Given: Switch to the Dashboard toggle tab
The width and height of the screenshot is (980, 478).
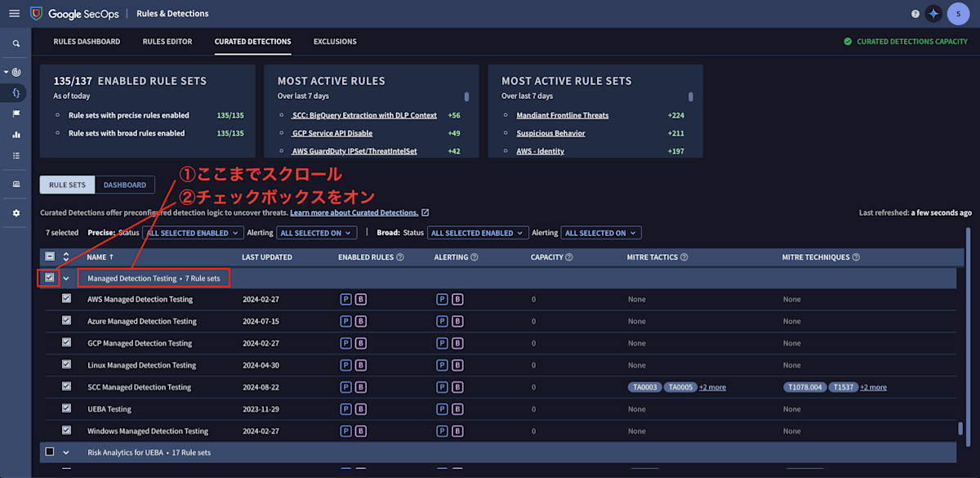Looking at the screenshot, I should (125, 185).
